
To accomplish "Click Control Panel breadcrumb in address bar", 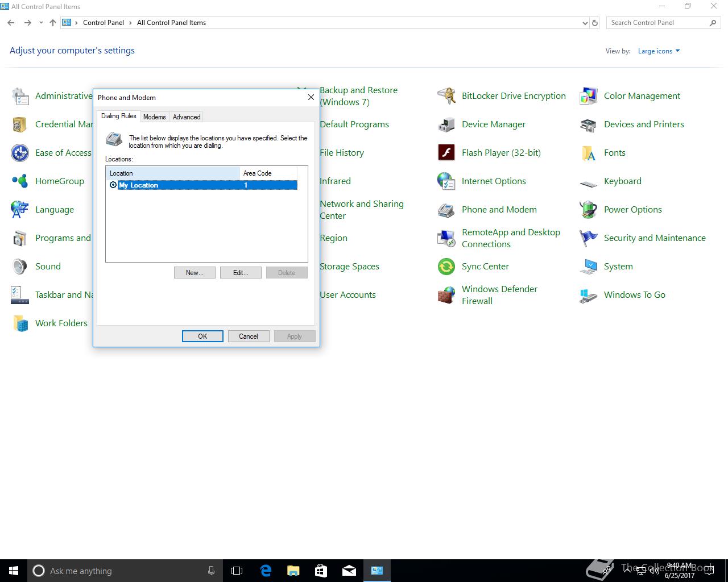I will point(104,23).
